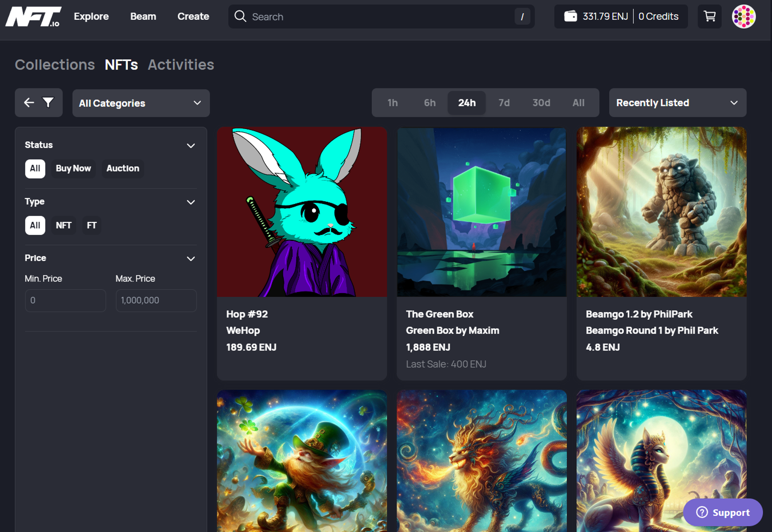Open the shopping cart
The width and height of the screenshot is (772, 532).
click(x=709, y=16)
